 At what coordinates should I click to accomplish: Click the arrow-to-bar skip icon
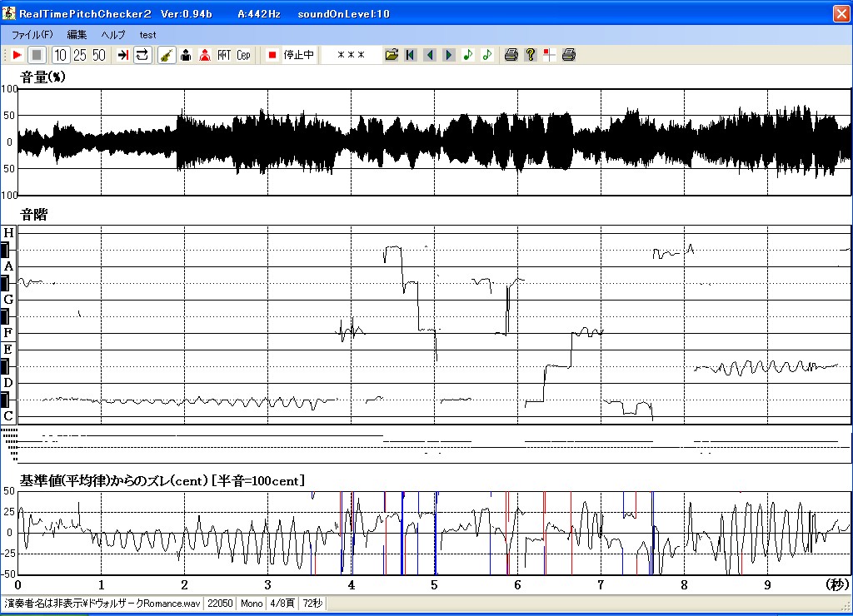(x=123, y=55)
